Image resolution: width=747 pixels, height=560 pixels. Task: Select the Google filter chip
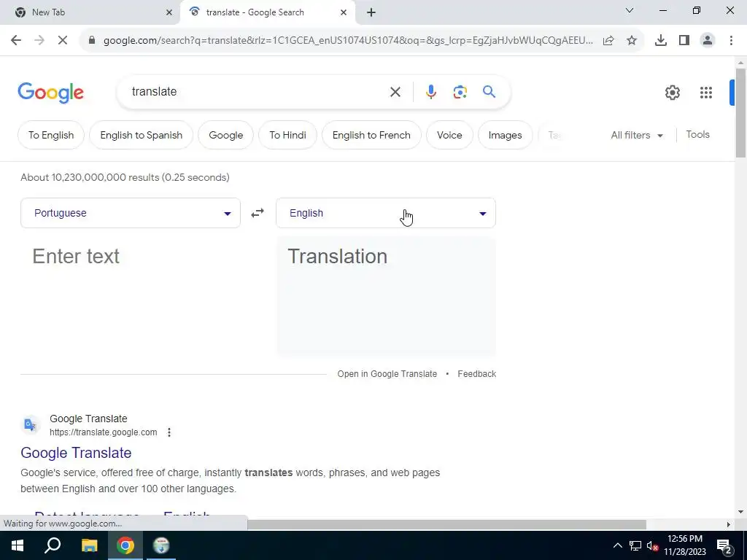click(226, 135)
